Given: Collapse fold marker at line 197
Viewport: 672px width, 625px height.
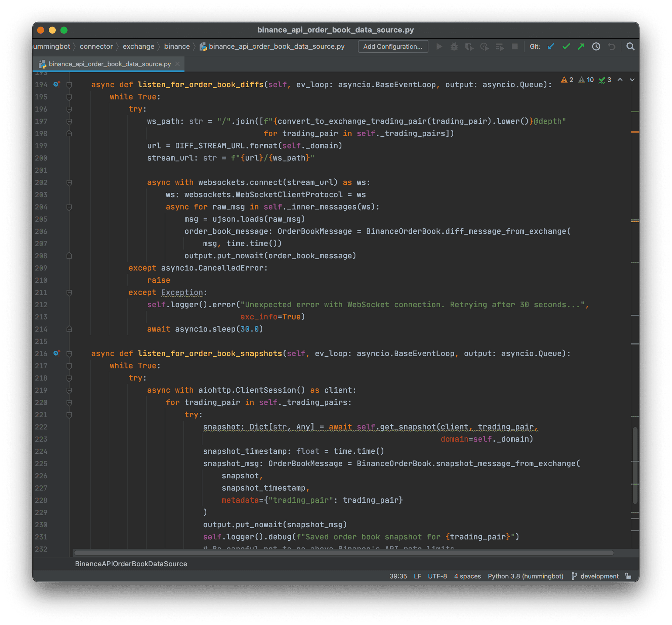Looking at the screenshot, I should [69, 121].
